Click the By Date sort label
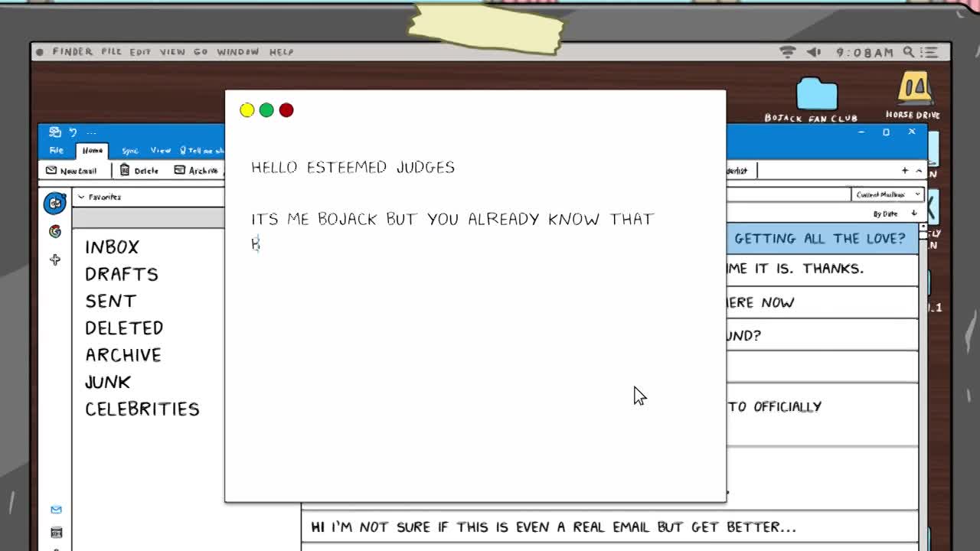980x551 pixels. click(x=886, y=214)
